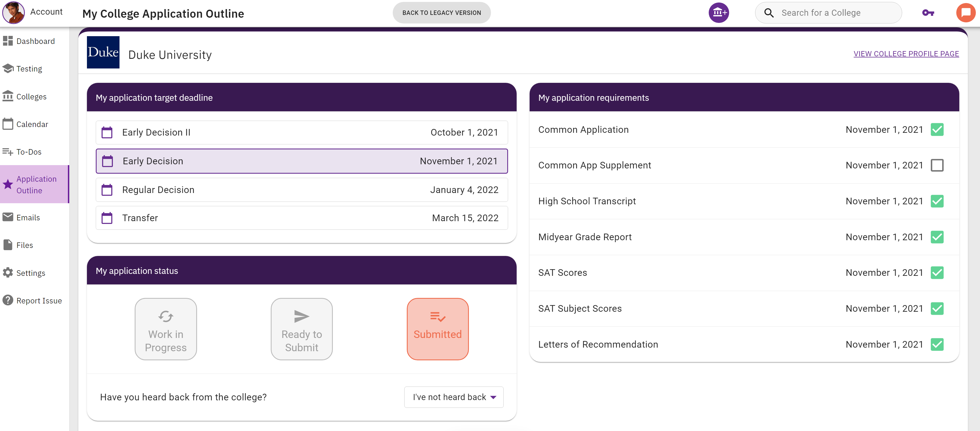
Task: Open the Report Issue sidebar item
Action: coord(34,300)
